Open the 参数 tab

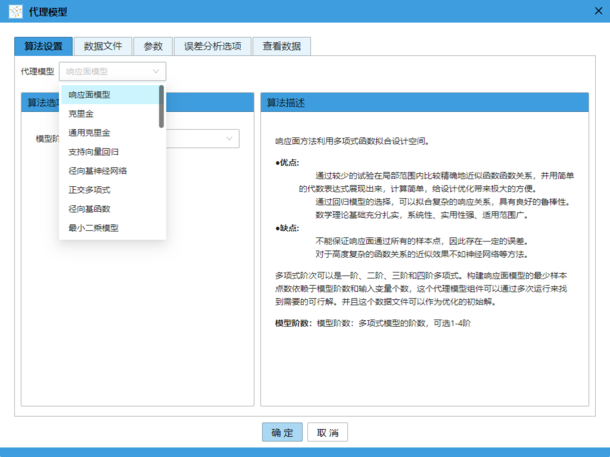(x=153, y=46)
